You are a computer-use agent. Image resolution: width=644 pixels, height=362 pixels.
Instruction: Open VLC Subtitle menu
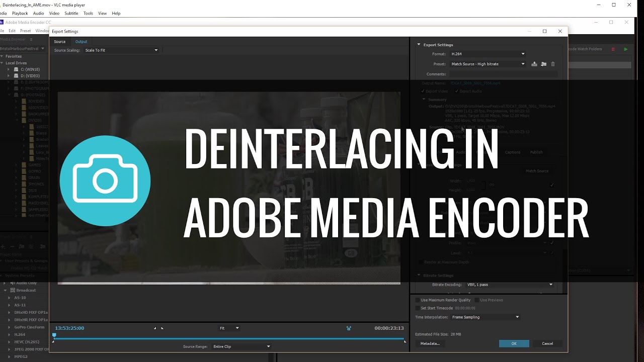point(71,14)
